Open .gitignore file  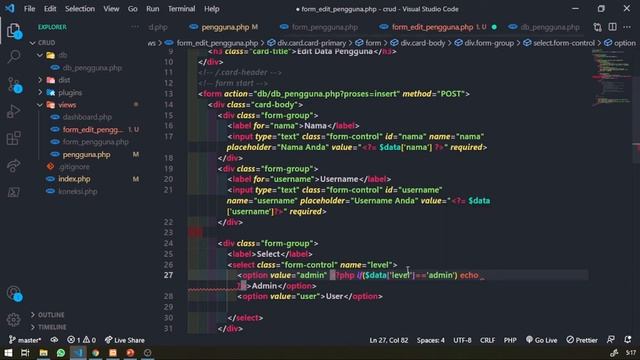[x=73, y=167]
